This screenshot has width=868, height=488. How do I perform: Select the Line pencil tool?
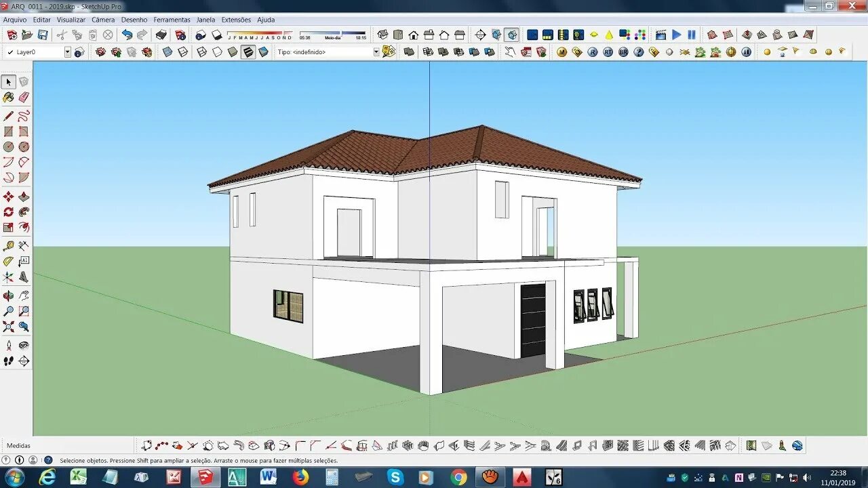pyautogui.click(x=9, y=116)
